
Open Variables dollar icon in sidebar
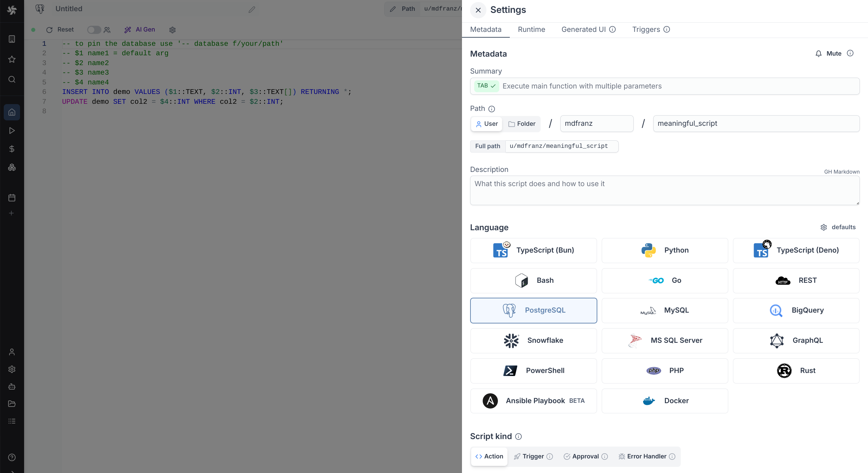coord(12,149)
